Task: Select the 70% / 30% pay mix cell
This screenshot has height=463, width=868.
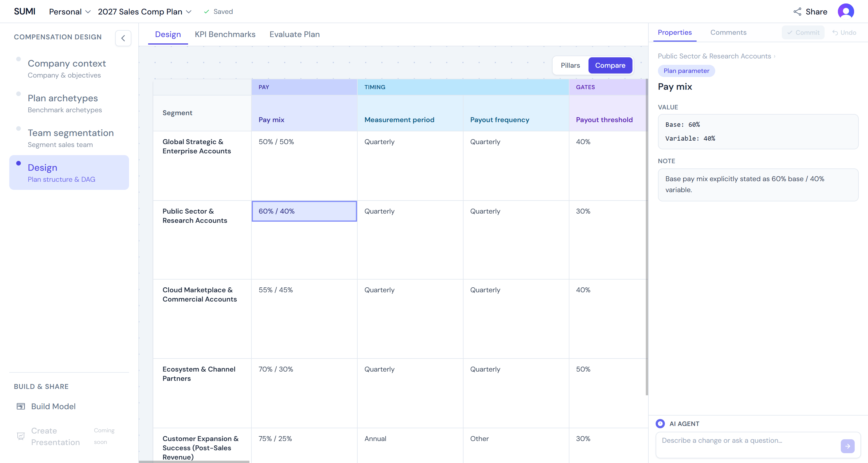Action: [304, 369]
